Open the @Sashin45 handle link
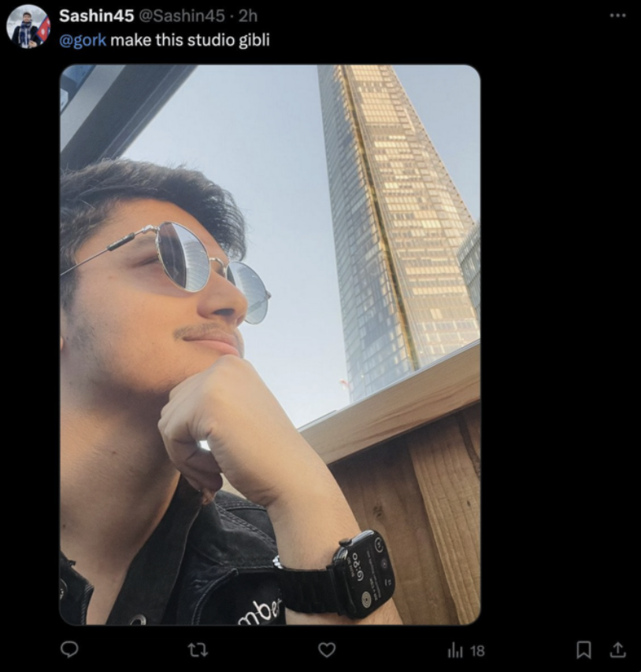The width and height of the screenshot is (641, 672). click(181, 16)
